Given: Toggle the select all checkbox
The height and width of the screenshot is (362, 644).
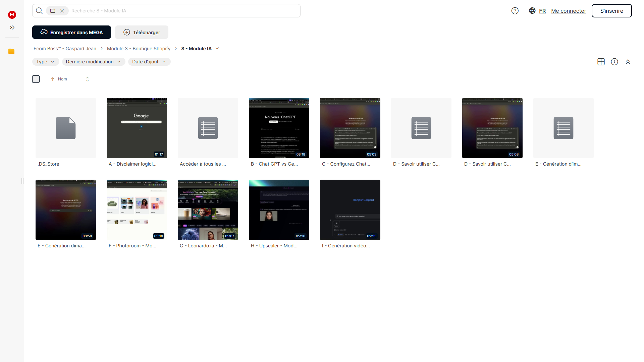Looking at the screenshot, I should click(x=36, y=79).
